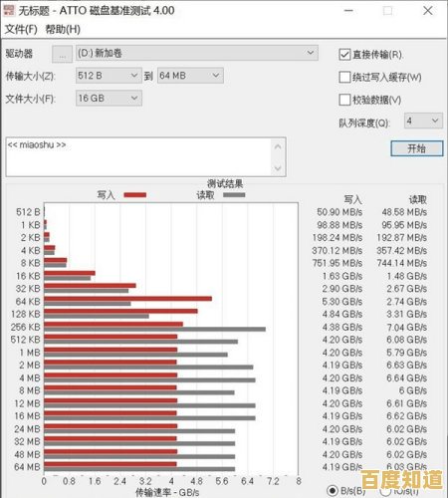This screenshot has width=448, height=498.
Task: Maximize the ATTO window
Action: coord(387,11)
